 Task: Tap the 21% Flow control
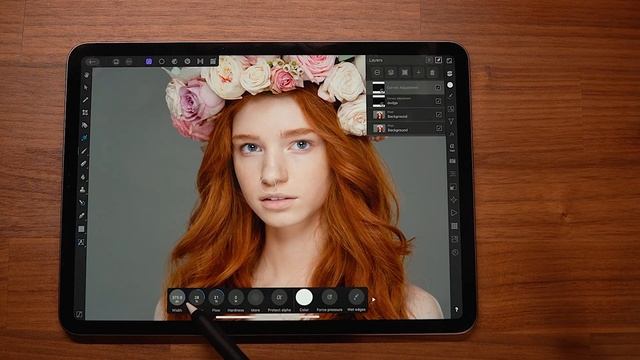click(216, 298)
